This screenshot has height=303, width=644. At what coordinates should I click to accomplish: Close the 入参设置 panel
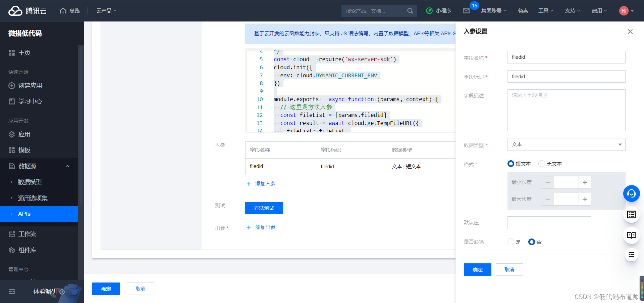pyautogui.click(x=630, y=32)
